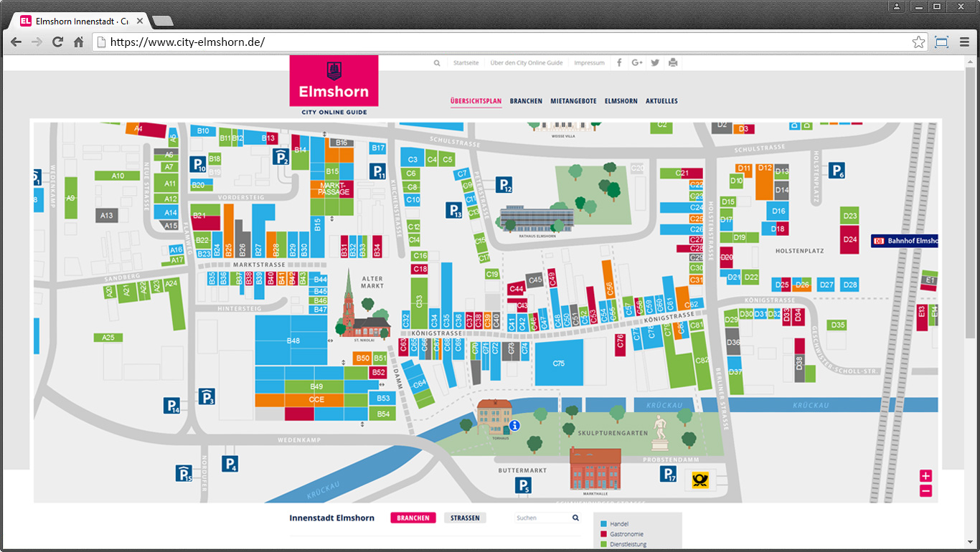Open the Twitter icon in the header
980x552 pixels.
655,62
